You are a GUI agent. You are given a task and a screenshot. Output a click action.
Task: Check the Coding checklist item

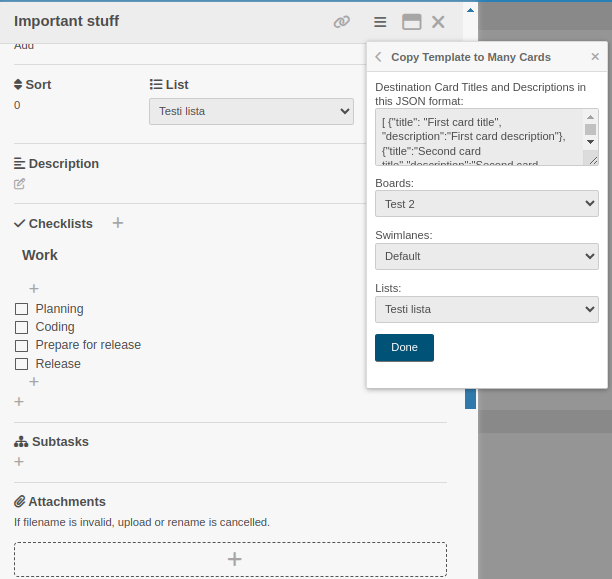21,328
